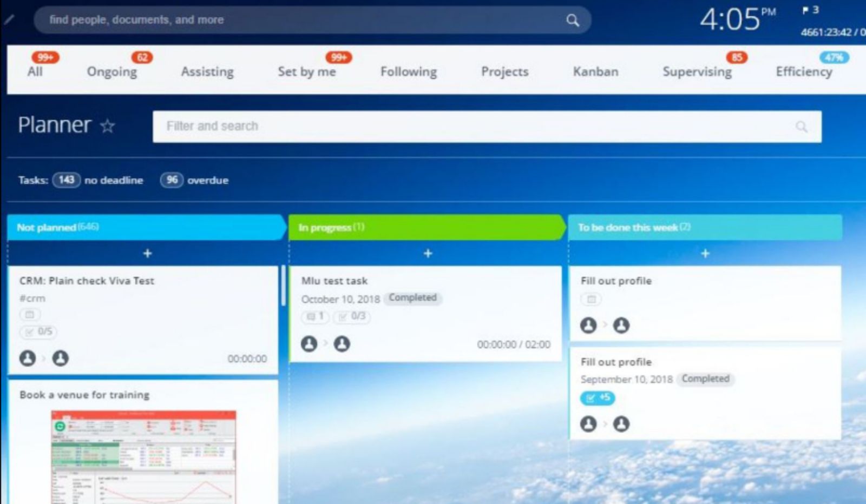Add a task under To be done this week
This screenshot has height=504, width=866.
click(705, 253)
